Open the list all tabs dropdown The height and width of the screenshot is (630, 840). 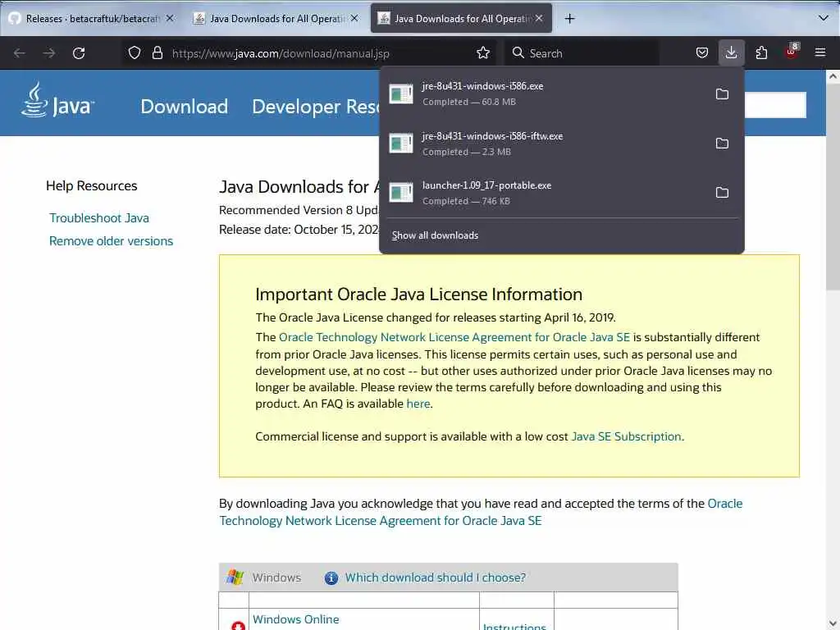click(x=824, y=18)
